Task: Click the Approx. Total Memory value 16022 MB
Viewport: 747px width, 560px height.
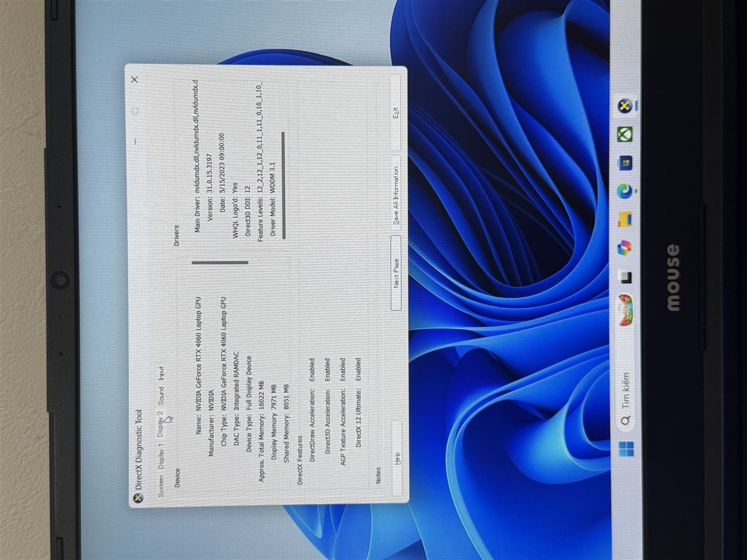Action: coord(261,395)
